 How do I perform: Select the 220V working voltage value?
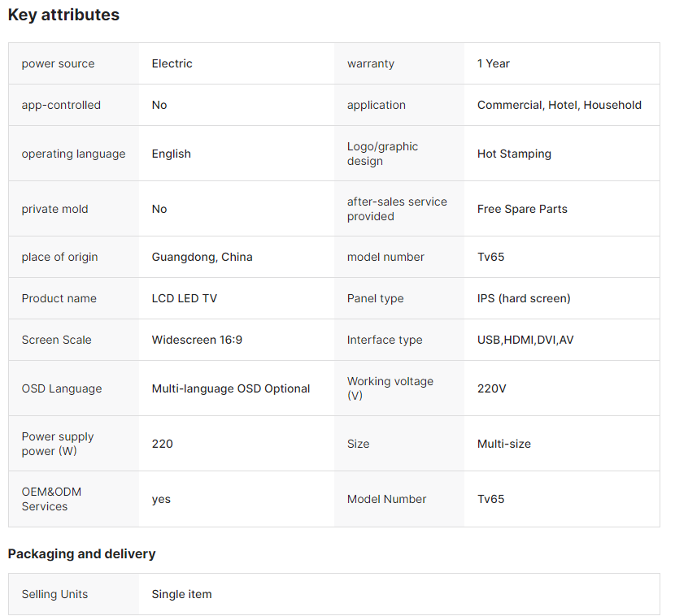pyautogui.click(x=492, y=388)
